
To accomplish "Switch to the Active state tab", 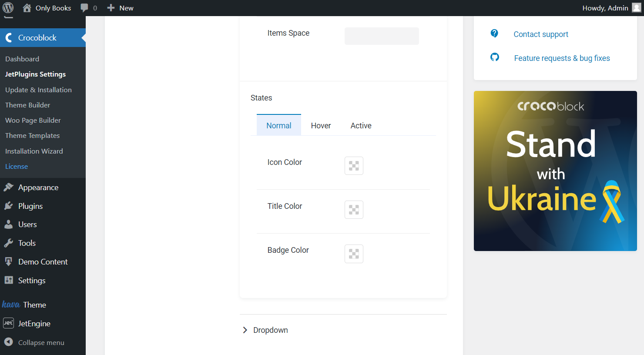I will (x=361, y=125).
